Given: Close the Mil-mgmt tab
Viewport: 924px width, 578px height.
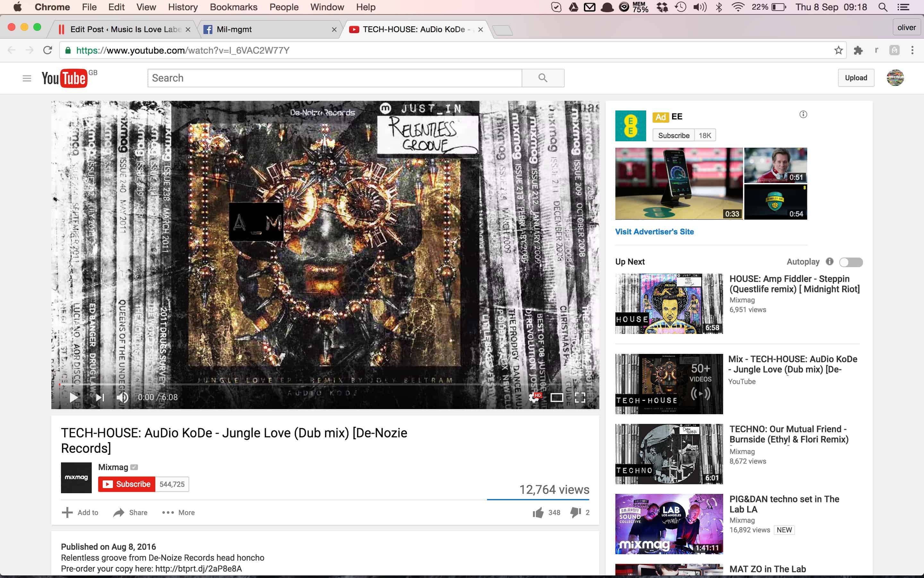Looking at the screenshot, I should pyautogui.click(x=334, y=30).
